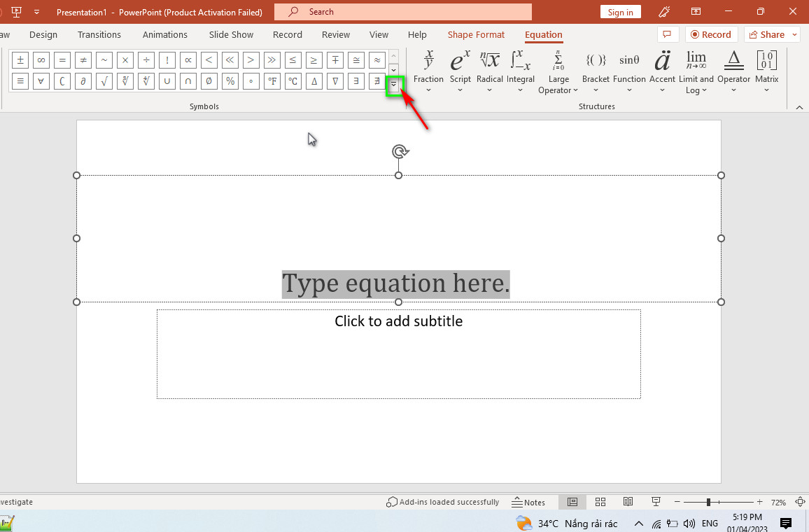The height and width of the screenshot is (532, 809).
Task: Click the red Record button
Action: tap(712, 34)
